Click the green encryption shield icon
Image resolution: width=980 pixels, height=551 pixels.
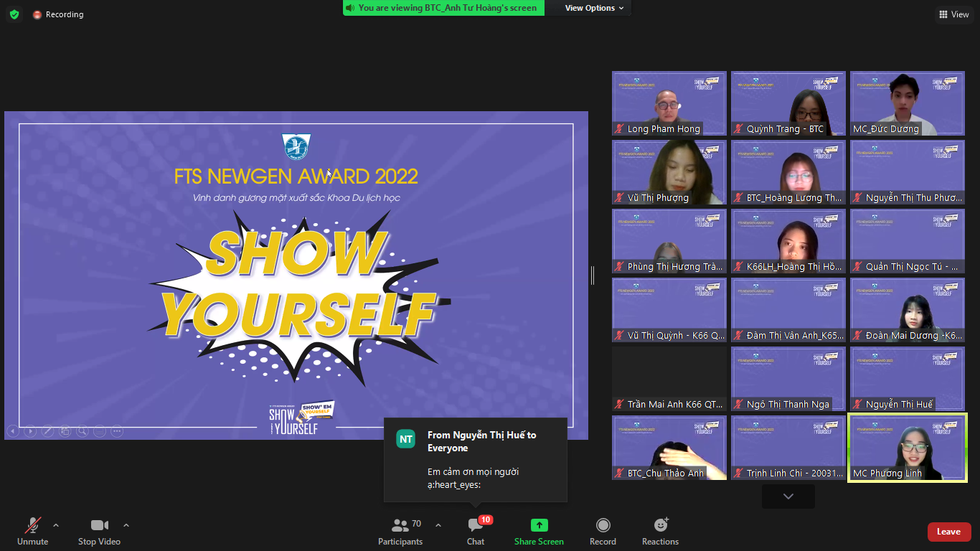tap(14, 14)
